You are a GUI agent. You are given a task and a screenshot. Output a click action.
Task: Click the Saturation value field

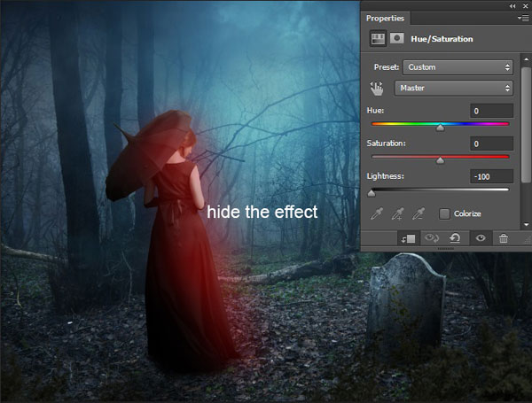click(x=491, y=143)
